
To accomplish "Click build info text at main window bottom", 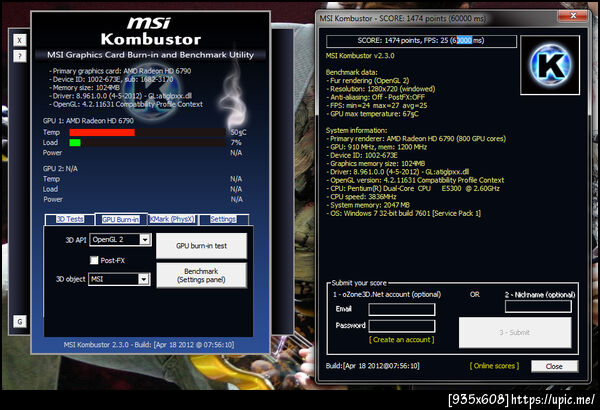I will [149, 345].
